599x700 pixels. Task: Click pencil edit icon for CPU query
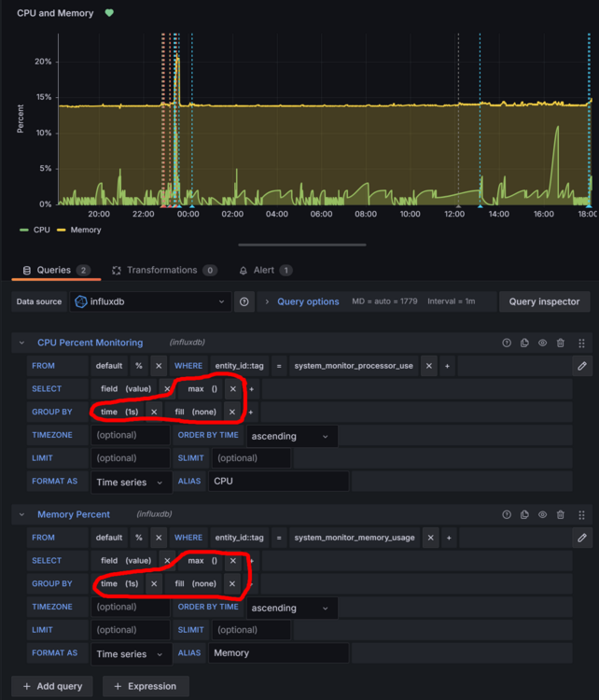pyautogui.click(x=582, y=366)
